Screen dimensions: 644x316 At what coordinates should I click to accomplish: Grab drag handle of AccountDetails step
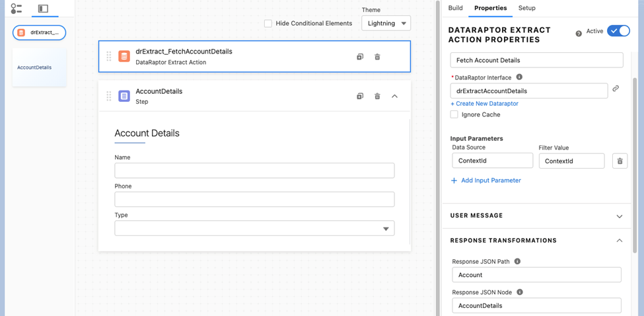pos(109,96)
